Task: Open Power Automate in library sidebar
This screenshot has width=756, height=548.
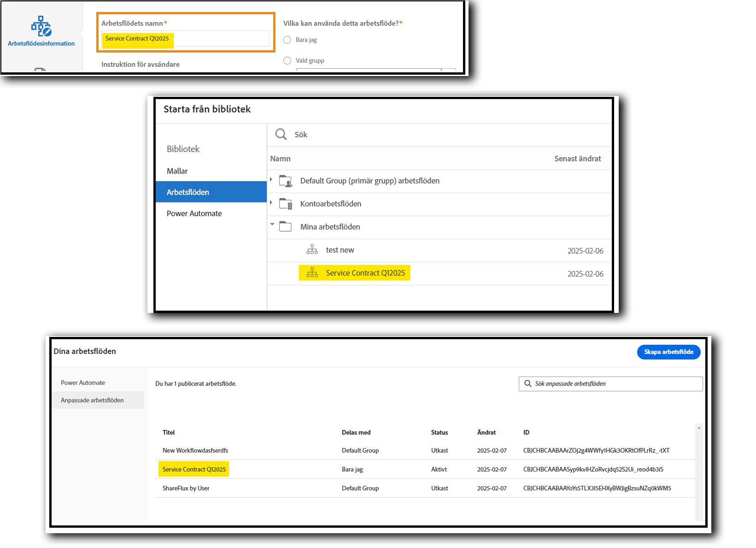Action: point(194,213)
